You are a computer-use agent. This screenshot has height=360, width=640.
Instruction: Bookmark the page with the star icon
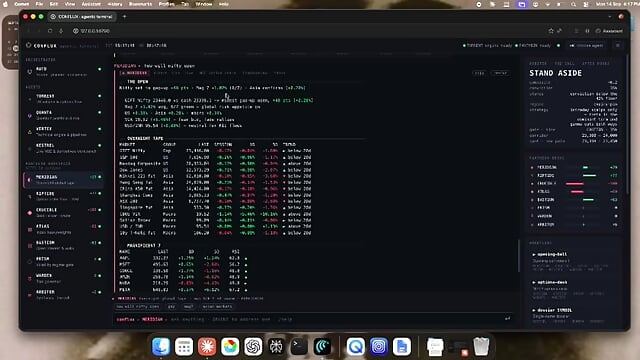[x=551, y=31]
